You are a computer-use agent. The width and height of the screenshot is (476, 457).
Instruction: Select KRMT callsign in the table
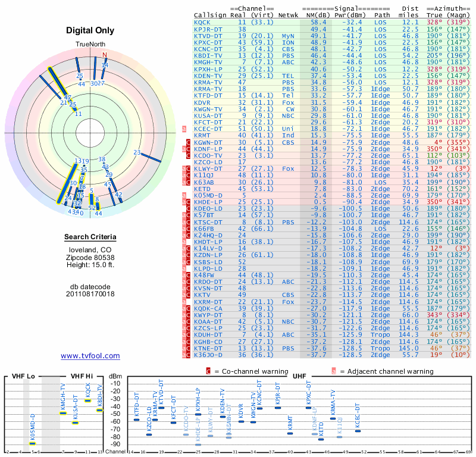click(202, 136)
